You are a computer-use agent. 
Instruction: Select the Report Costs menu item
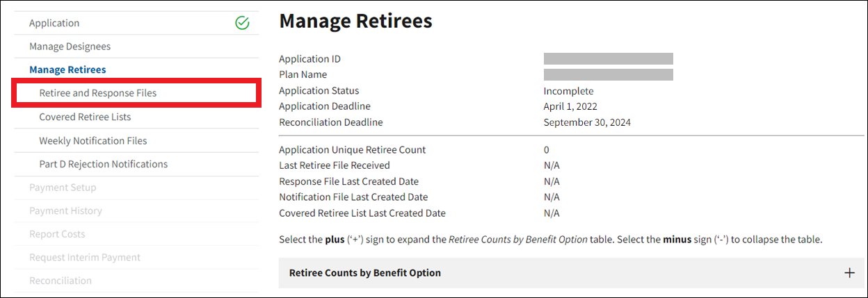pos(57,234)
